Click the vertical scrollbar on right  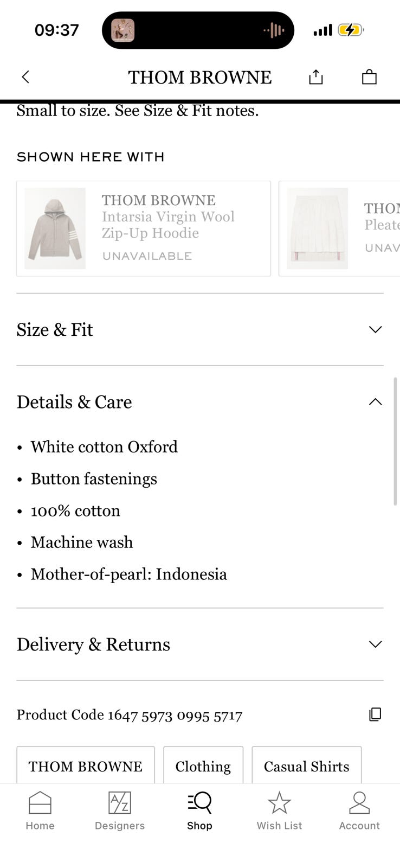click(x=395, y=441)
